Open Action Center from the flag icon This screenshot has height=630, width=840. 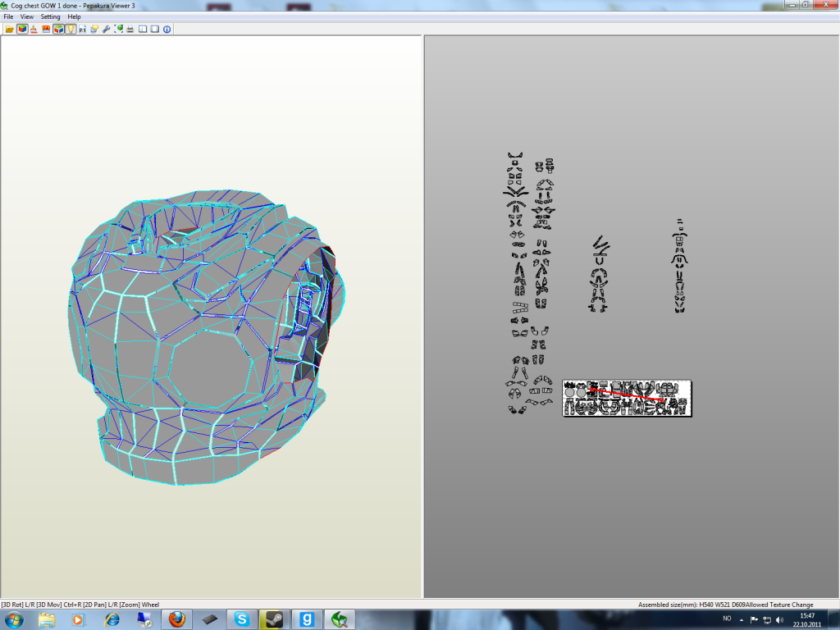point(755,620)
